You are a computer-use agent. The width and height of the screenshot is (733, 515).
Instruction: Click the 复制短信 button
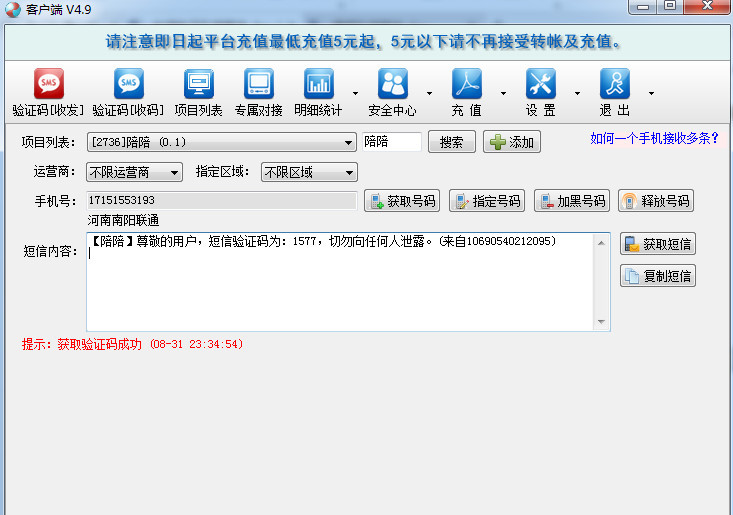658,276
